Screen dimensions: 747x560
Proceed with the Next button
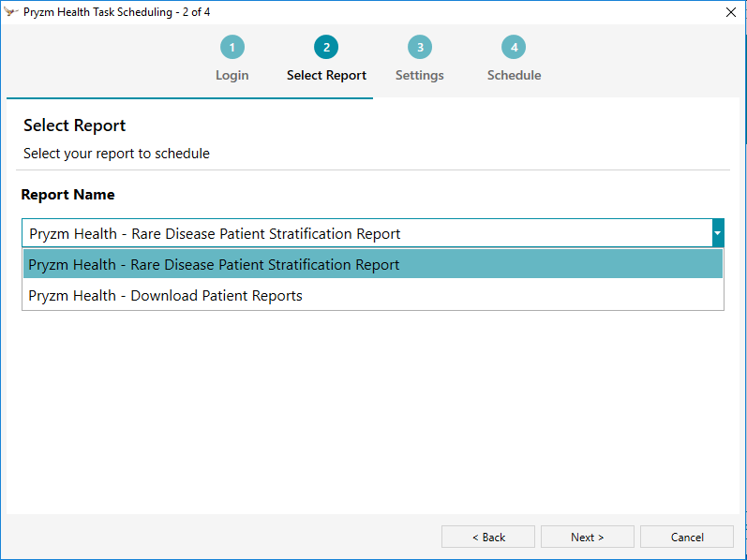[x=588, y=538]
